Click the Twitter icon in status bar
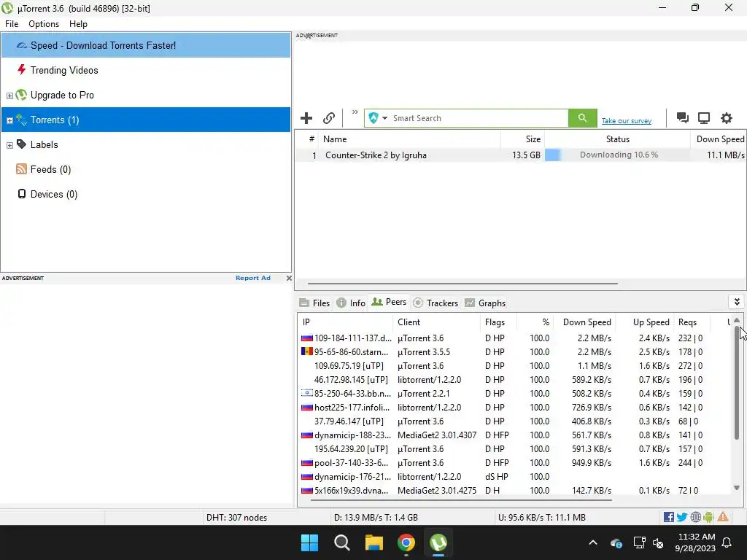Screen dimensions: 747x560 (x=682, y=517)
